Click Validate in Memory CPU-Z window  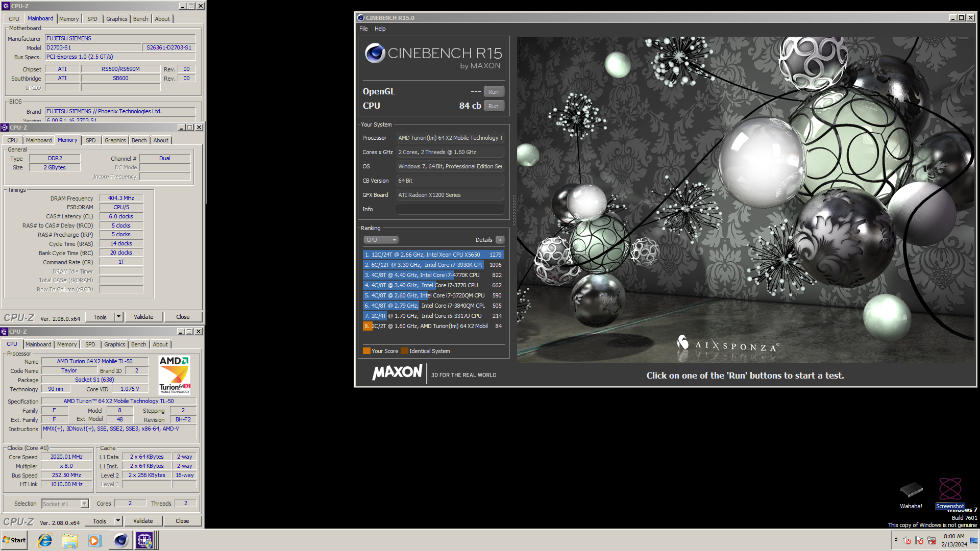pyautogui.click(x=143, y=317)
